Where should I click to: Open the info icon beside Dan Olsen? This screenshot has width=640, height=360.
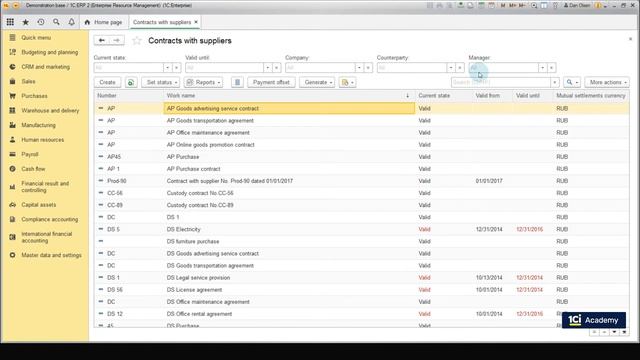[x=599, y=5]
